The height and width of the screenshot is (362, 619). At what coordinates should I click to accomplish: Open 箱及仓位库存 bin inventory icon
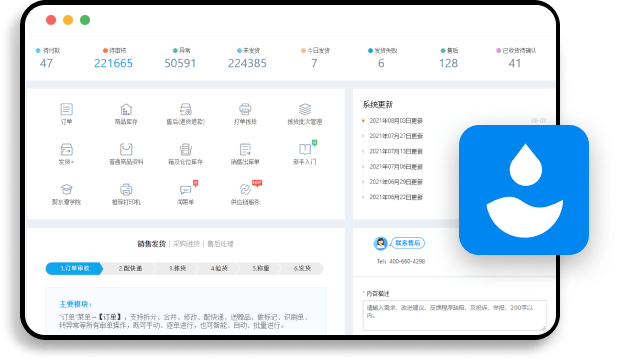click(x=186, y=150)
